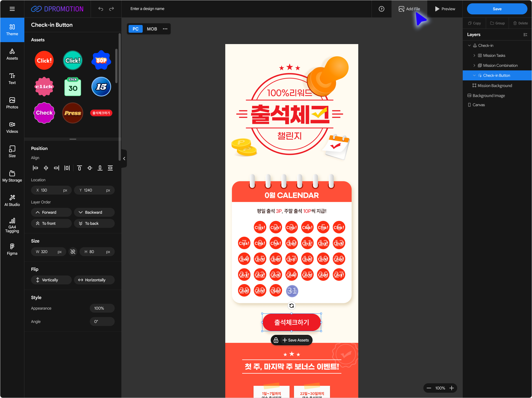532x398 pixels.
Task: Open My Storage in sidebar
Action: (x=12, y=176)
